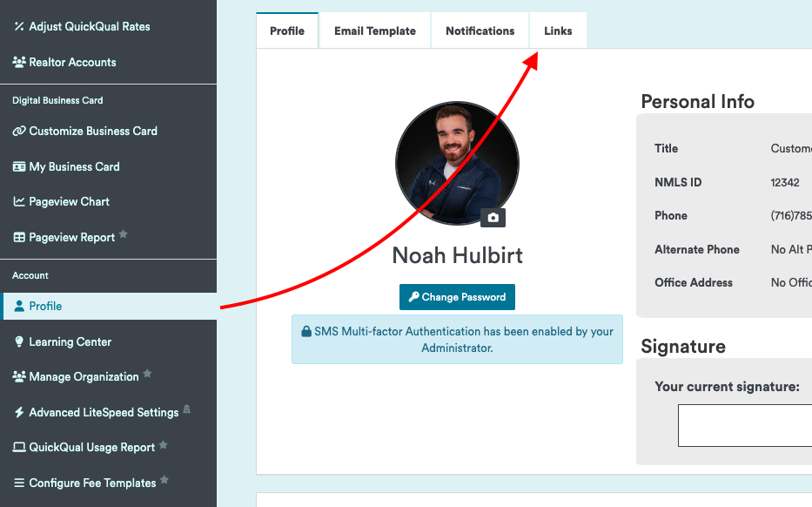Click the lock icon in the SMS authentication notice

(306, 331)
